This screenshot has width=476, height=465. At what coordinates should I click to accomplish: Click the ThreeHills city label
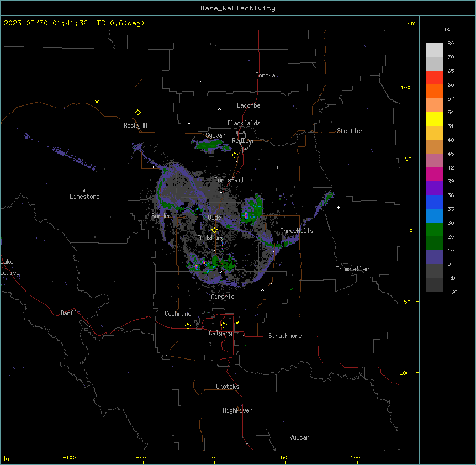click(x=297, y=231)
